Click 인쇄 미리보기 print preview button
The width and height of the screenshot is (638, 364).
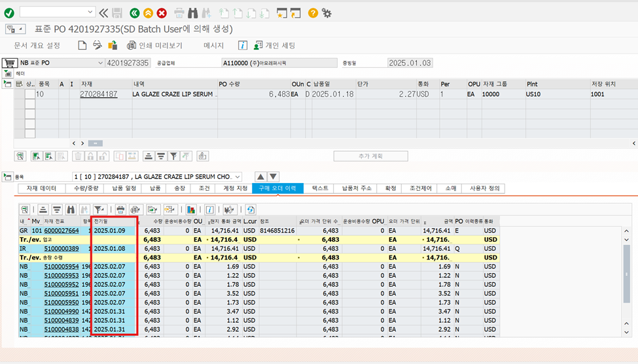[154, 46]
